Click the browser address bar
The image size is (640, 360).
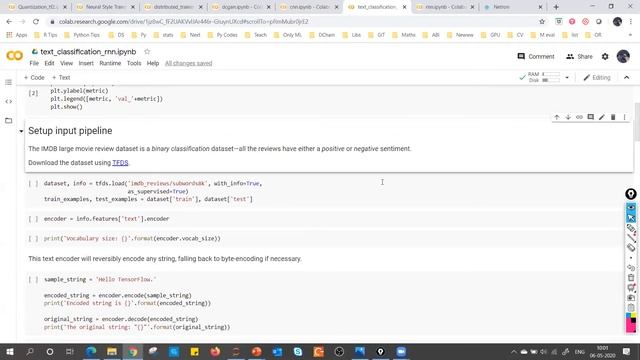point(294,22)
